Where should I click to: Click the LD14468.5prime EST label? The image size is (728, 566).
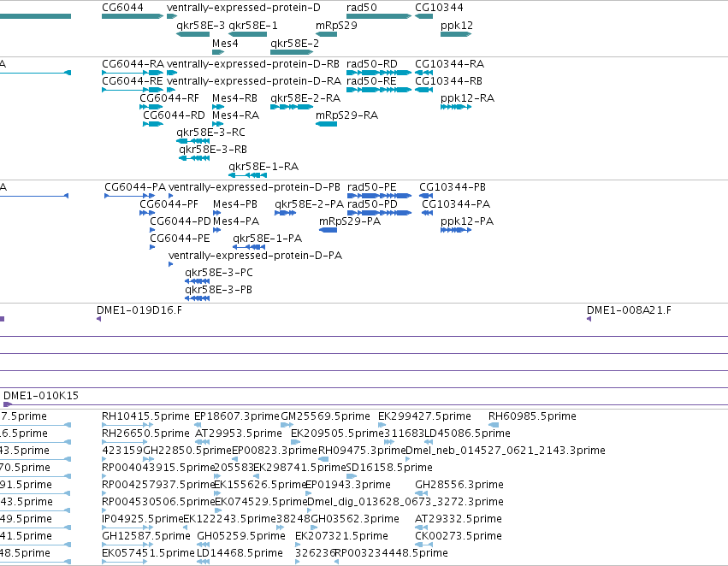[x=240, y=553]
